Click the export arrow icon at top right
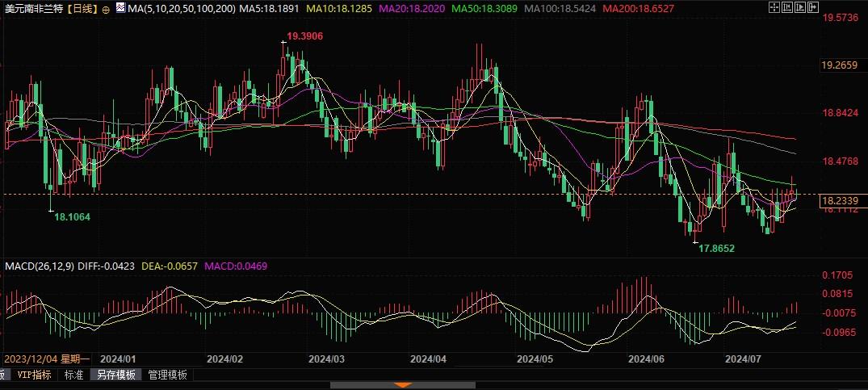Screen dimensions: 868x390 [813, 7]
